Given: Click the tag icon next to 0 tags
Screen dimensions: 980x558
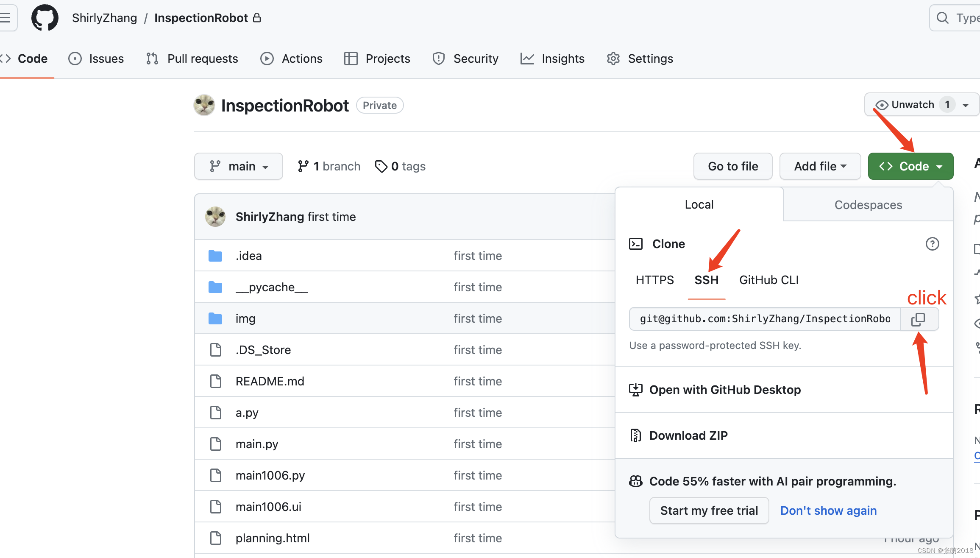Looking at the screenshot, I should [381, 166].
